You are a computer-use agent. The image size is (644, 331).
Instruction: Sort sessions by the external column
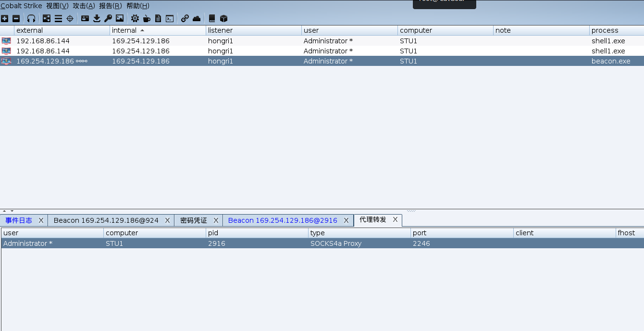click(x=62, y=30)
